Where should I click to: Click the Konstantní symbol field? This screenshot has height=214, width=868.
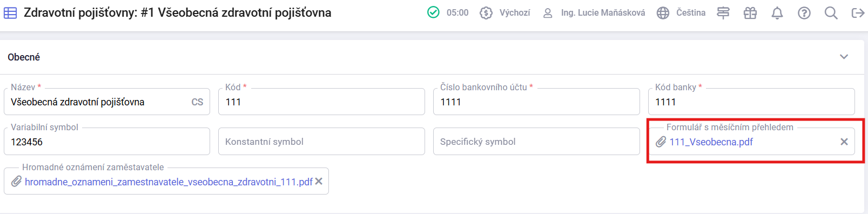coord(321,142)
